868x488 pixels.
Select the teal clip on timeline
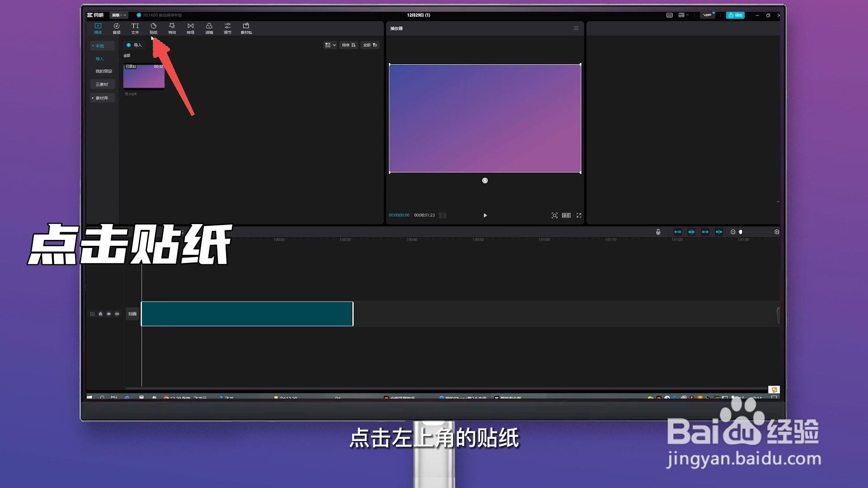pyautogui.click(x=247, y=314)
